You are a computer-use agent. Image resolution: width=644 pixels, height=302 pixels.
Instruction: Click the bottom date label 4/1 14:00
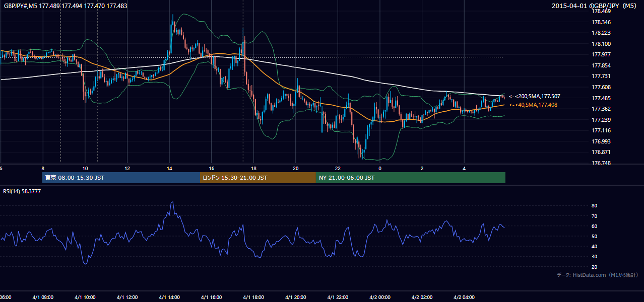[x=169, y=297]
